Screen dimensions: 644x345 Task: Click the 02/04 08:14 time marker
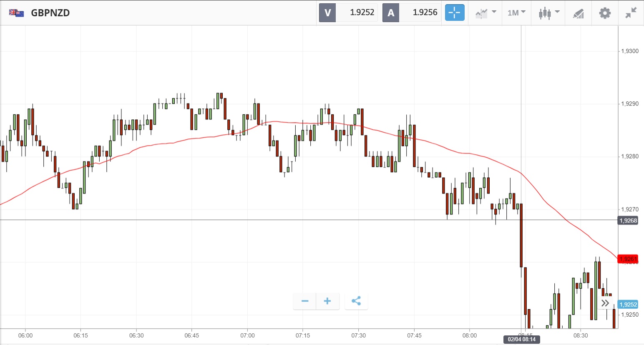(521, 340)
